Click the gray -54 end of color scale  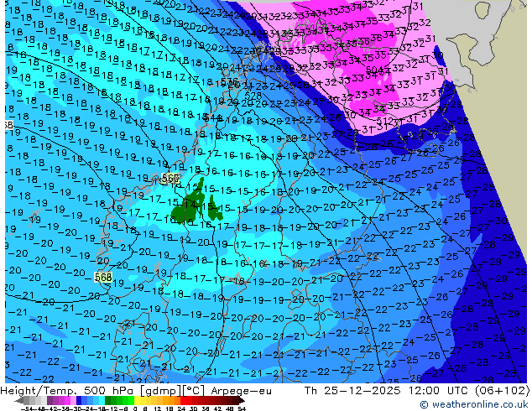coord(19,401)
